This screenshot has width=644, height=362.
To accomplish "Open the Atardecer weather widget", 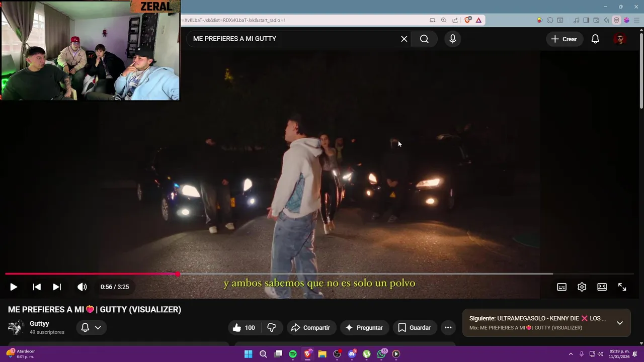I will pyautogui.click(x=20, y=354).
